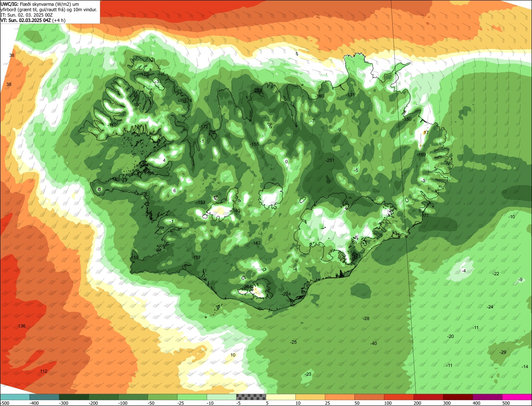Image resolution: width=532 pixels, height=406 pixels.
Task: Click the legend label '500'
Action: point(506,403)
